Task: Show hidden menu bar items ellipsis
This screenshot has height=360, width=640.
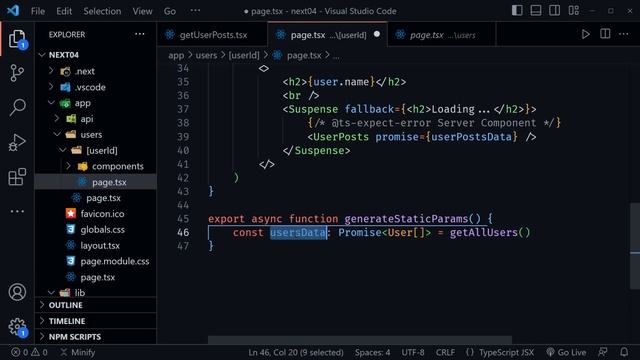Action: click(x=195, y=10)
